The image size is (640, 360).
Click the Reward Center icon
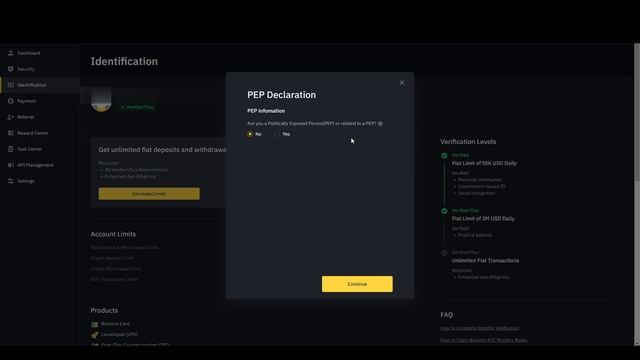(11, 133)
